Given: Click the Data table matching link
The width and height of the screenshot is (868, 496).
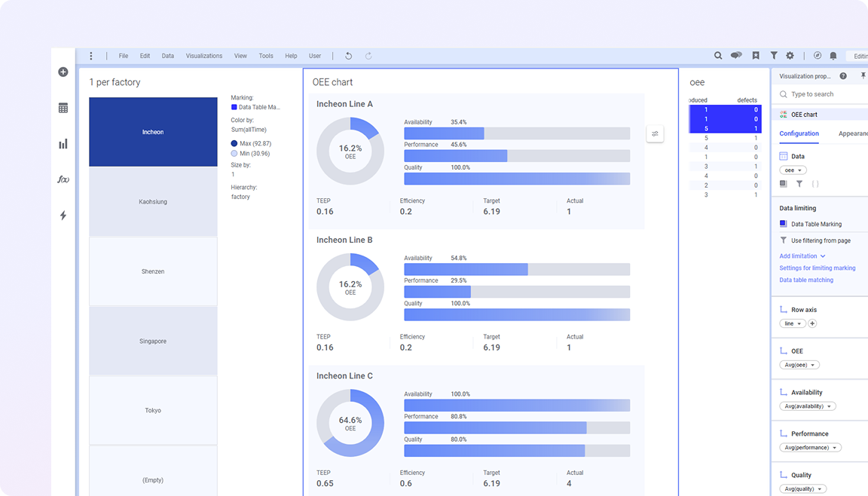Looking at the screenshot, I should coord(806,280).
